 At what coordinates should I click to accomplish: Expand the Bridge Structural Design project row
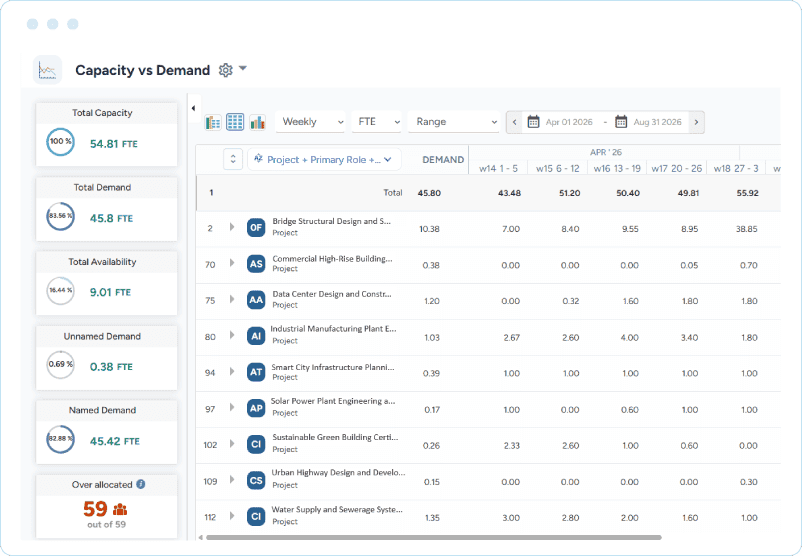point(232,227)
